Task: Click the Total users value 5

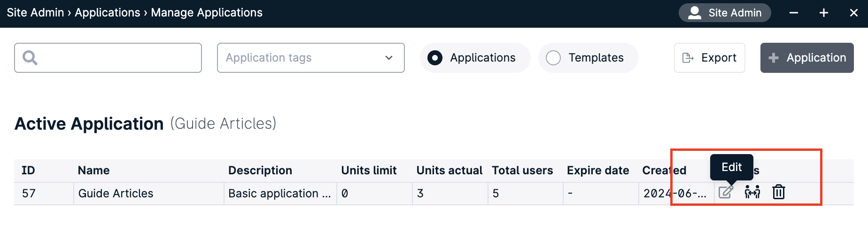Action: [x=496, y=194]
